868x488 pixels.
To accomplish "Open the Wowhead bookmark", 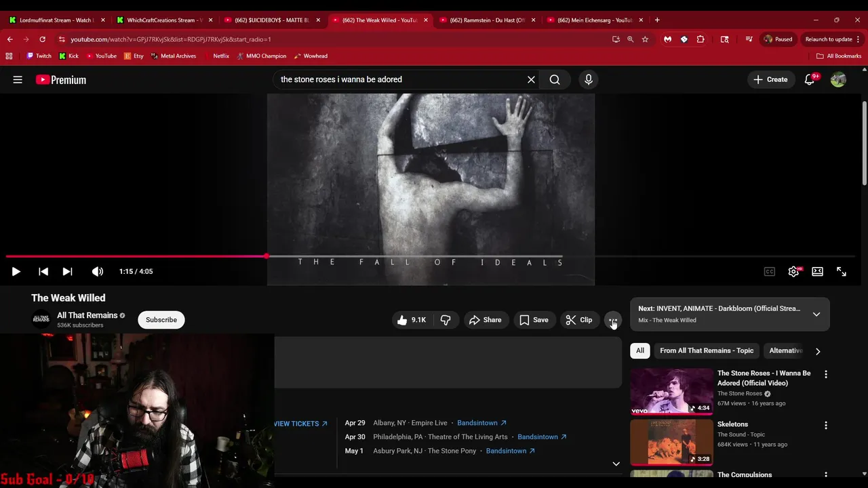I will pos(311,56).
